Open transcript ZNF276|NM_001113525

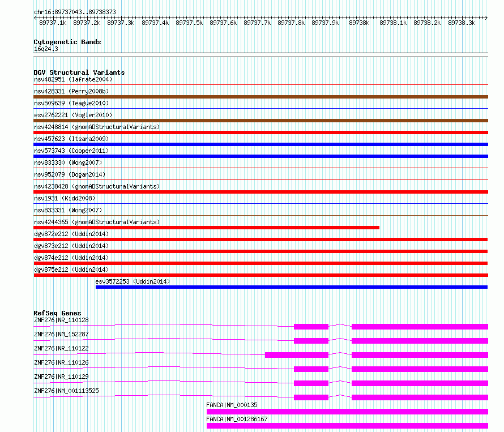coord(66,391)
